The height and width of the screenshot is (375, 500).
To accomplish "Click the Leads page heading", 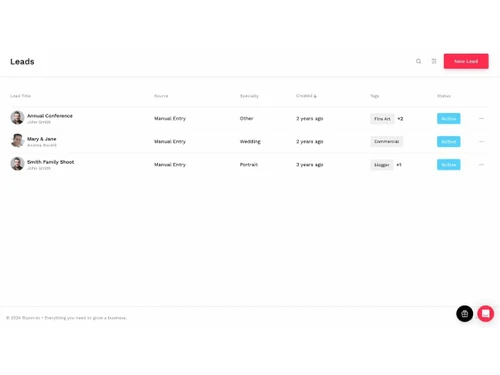I will click(22, 62).
